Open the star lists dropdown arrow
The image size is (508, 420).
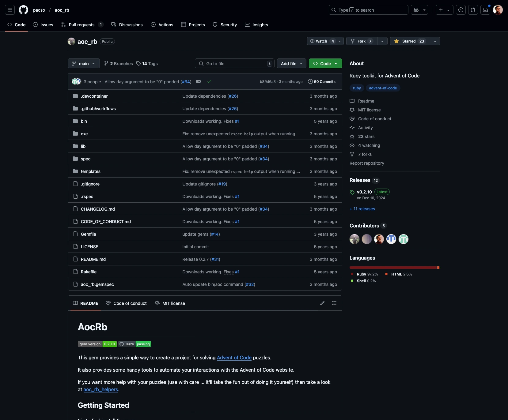point(435,41)
